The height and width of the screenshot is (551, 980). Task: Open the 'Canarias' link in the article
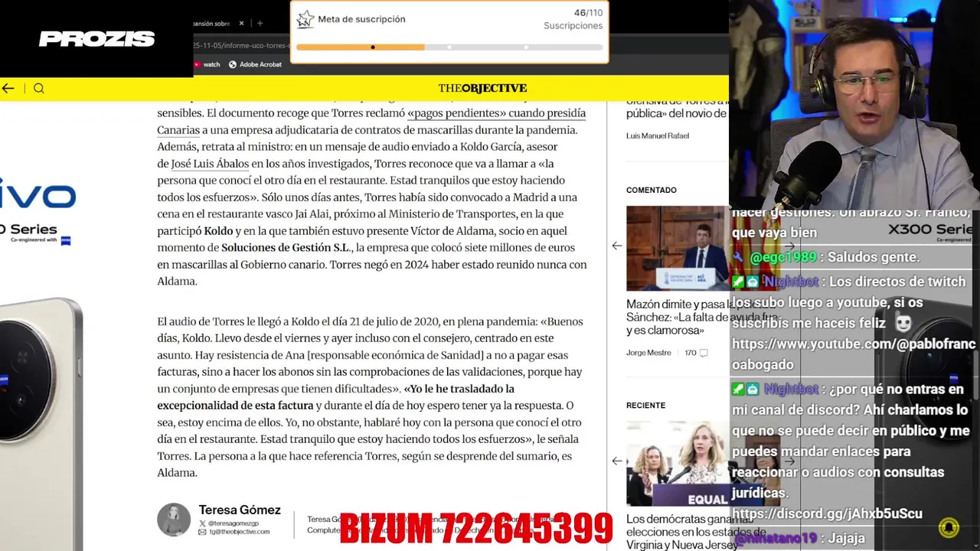pos(178,130)
